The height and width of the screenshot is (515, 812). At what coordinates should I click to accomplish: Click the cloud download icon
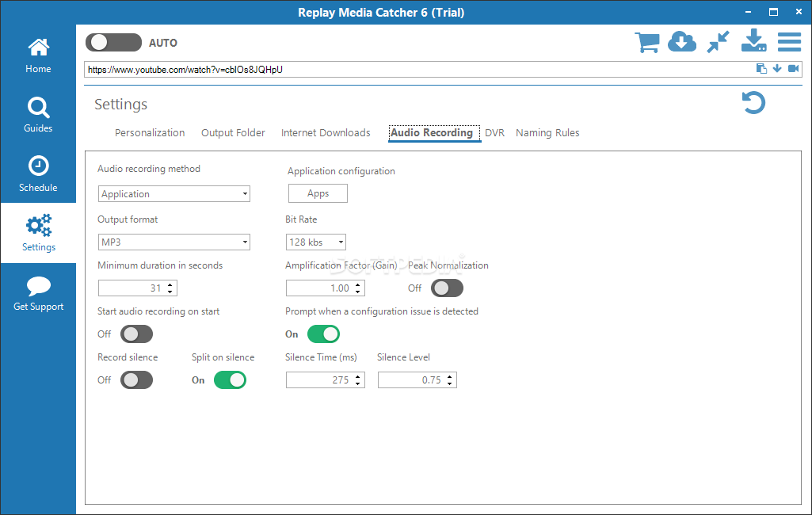682,41
